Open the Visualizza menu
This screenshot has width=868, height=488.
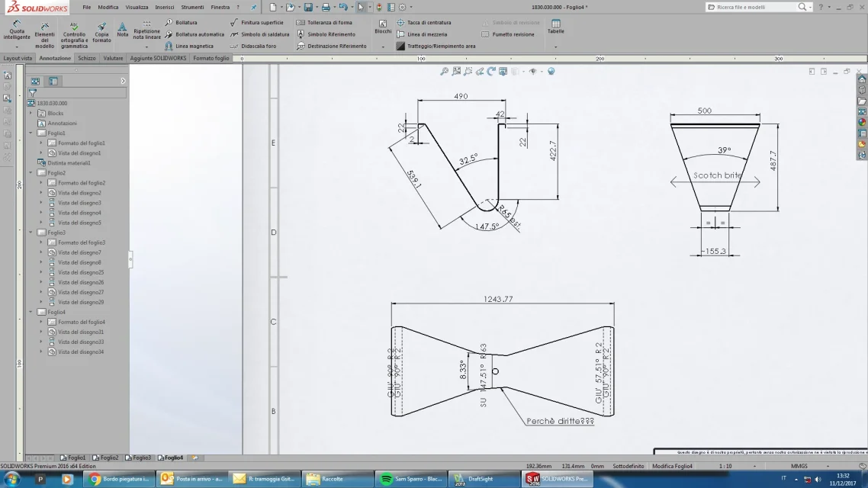(137, 7)
